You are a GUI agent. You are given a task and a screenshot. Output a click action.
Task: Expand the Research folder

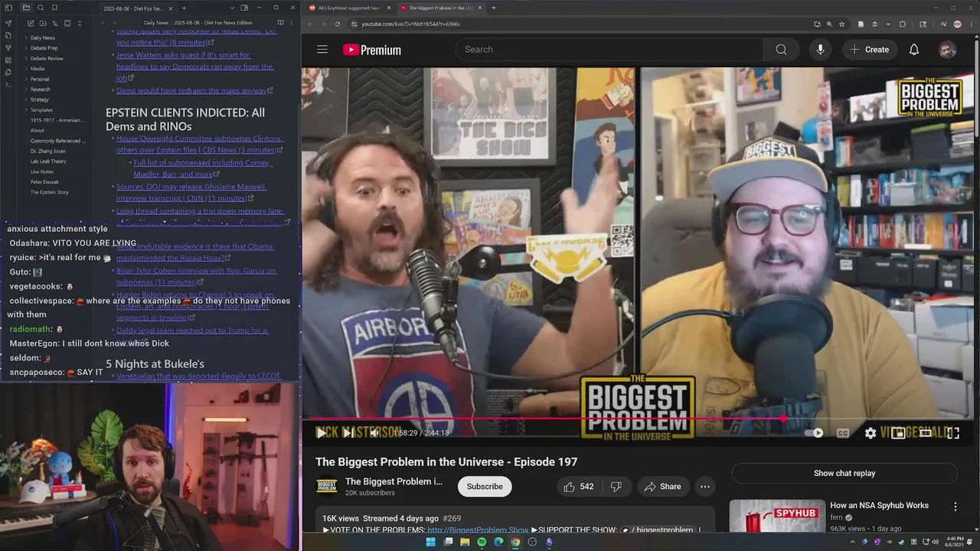(x=41, y=90)
